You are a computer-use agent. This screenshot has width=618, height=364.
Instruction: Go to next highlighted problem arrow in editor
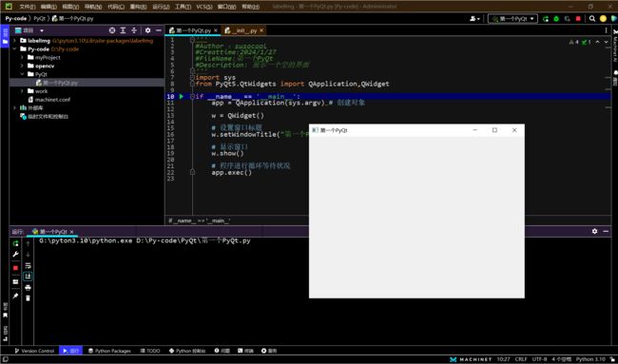pos(608,42)
